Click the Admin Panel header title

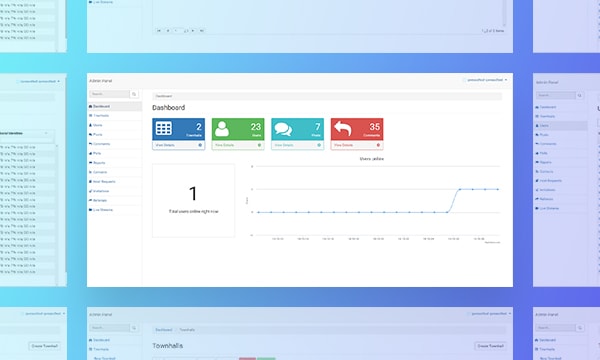(x=101, y=81)
